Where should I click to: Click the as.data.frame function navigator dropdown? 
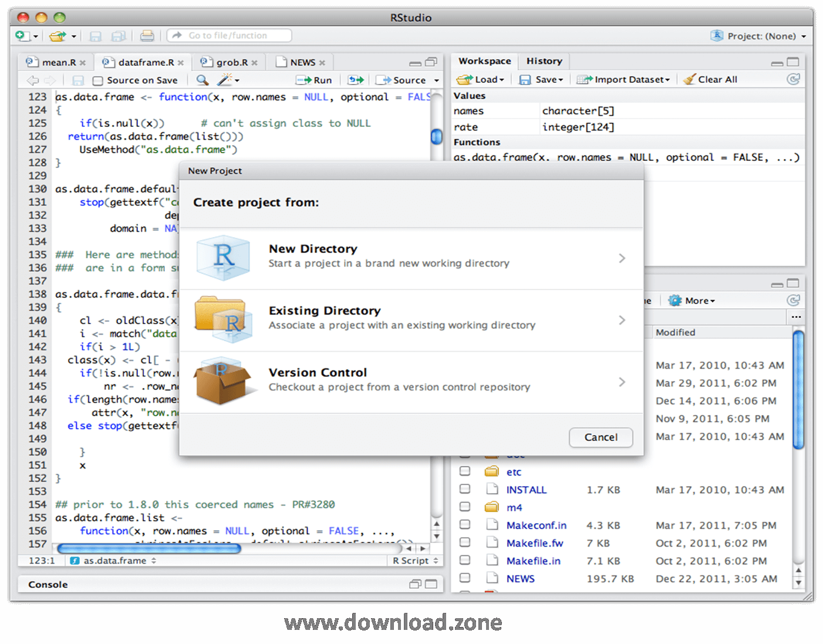[113, 561]
